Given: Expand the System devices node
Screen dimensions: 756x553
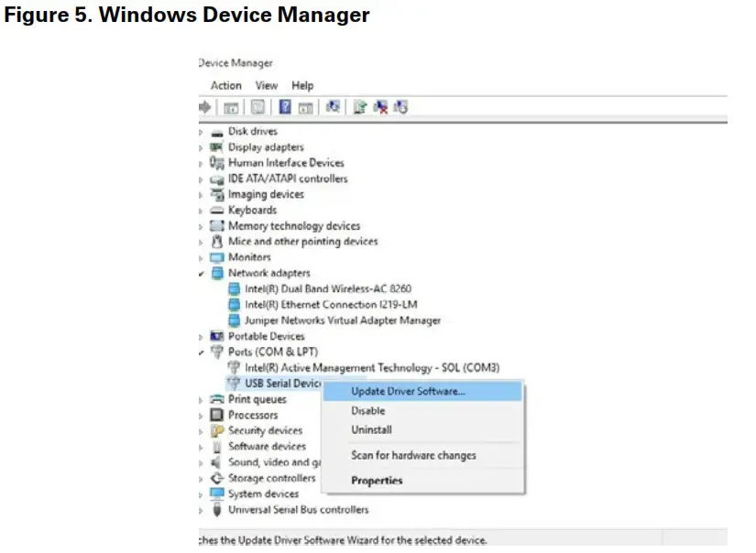Looking at the screenshot, I should coord(201,494).
